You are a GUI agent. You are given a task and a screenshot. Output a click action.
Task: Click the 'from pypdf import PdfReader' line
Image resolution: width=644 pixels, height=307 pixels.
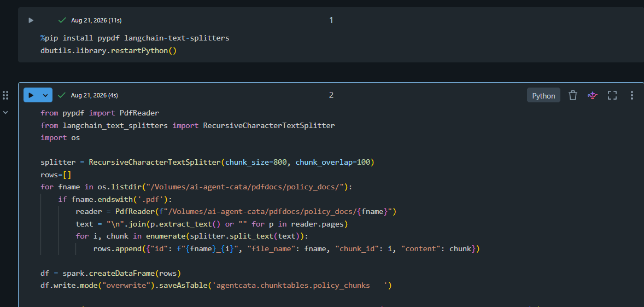100,113
